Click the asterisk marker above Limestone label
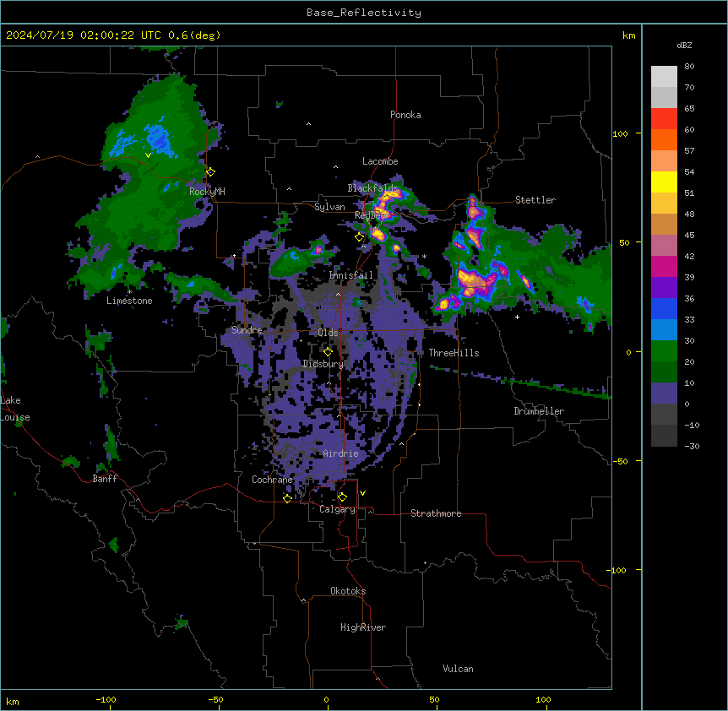The image size is (728, 711). (129, 292)
